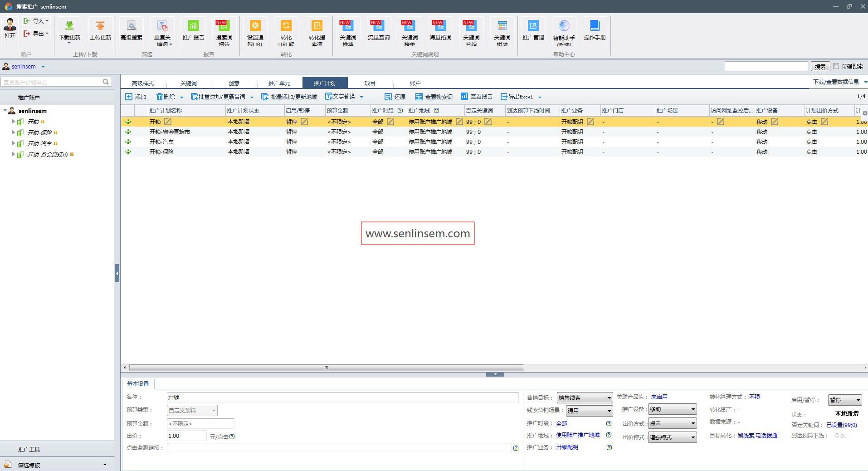Open the 营销目标 dropdown
This screenshot has width=868, height=471.
pyautogui.click(x=585, y=398)
